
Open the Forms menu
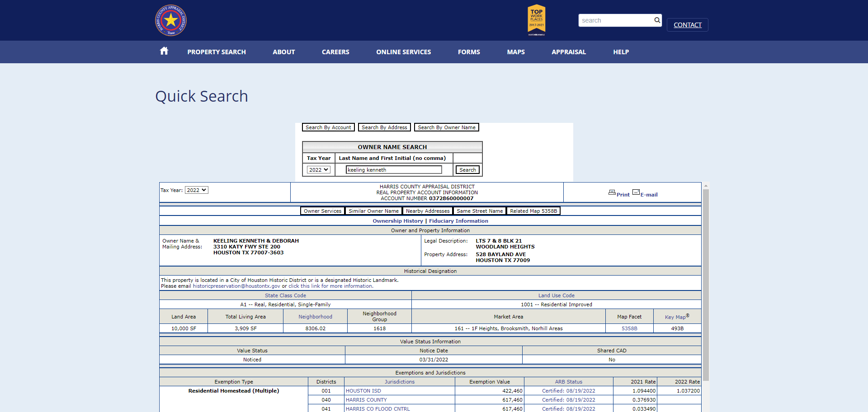pos(469,52)
